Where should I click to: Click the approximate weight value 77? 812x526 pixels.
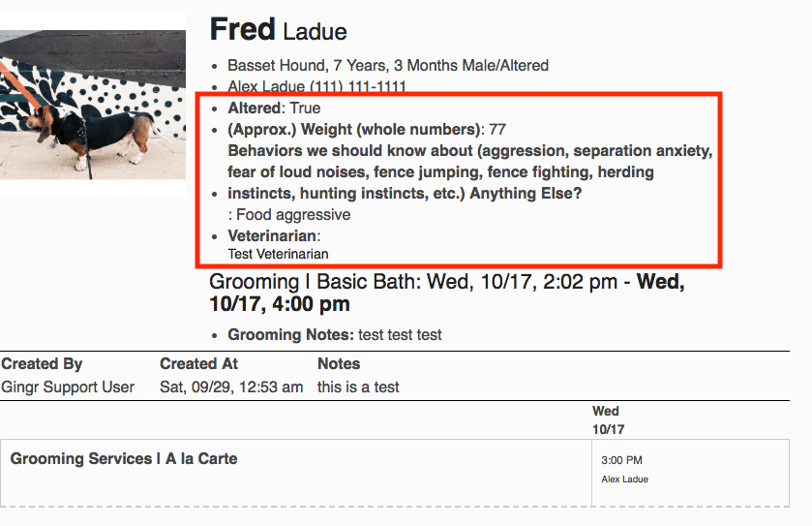click(x=497, y=130)
